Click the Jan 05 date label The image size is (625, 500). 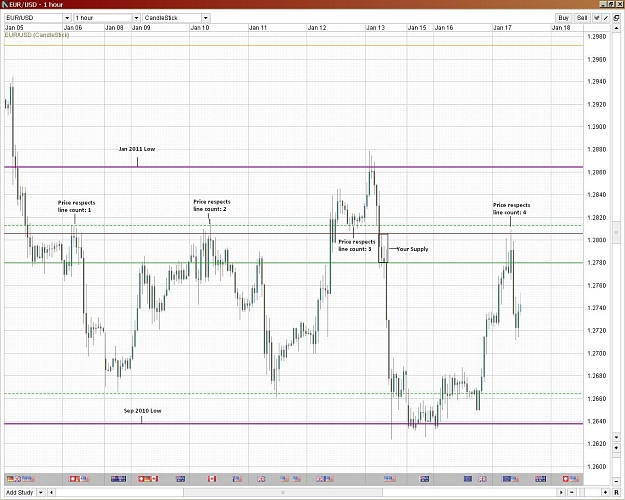click(x=14, y=28)
